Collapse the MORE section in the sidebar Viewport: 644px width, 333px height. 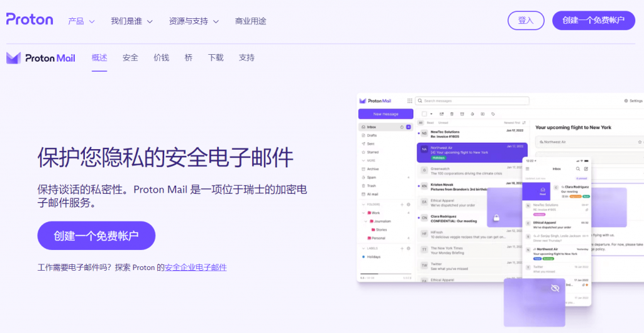(x=364, y=161)
